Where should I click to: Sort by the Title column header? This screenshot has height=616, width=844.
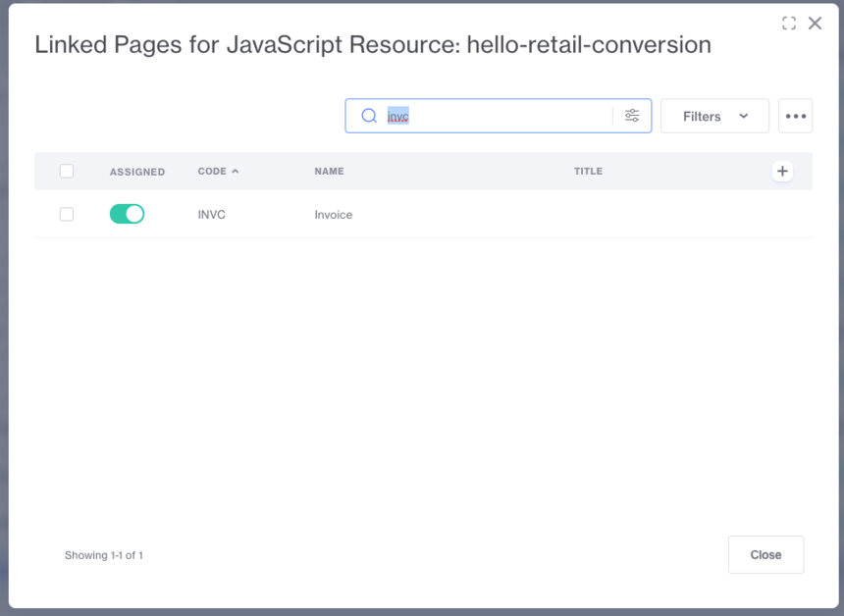click(588, 172)
